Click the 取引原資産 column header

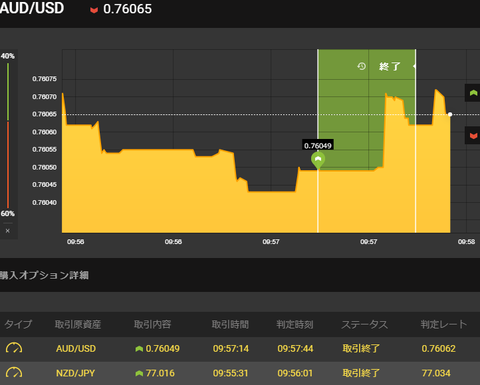[78, 324]
